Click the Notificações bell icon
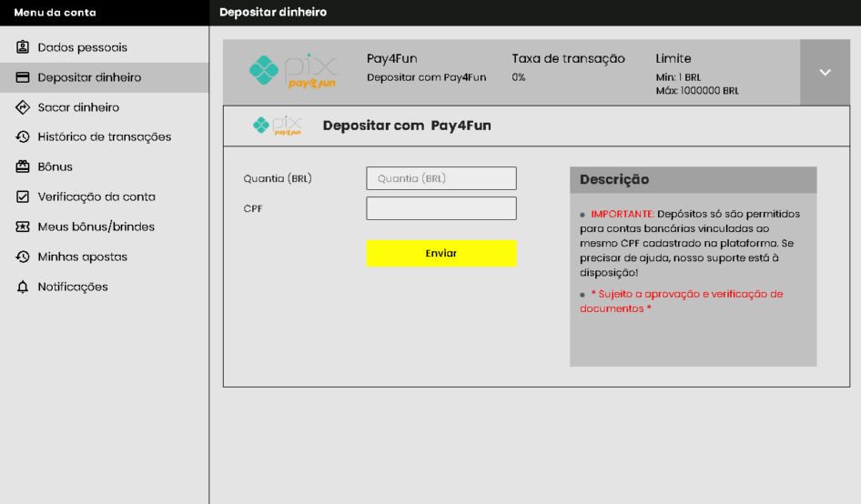The image size is (861, 504). pos(23,287)
